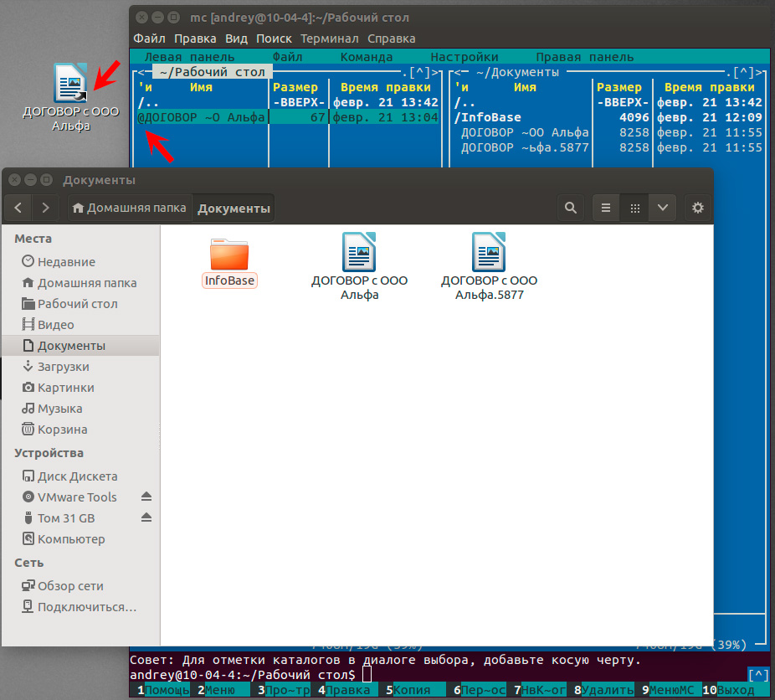This screenshot has width=775, height=700.
Task: Open the InfoBase folder icon
Action: pos(229,254)
